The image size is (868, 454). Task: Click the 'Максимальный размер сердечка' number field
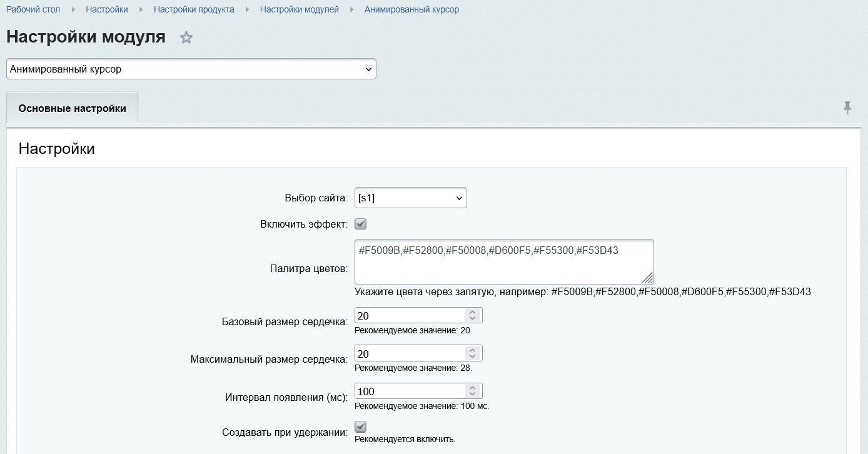[x=410, y=353]
